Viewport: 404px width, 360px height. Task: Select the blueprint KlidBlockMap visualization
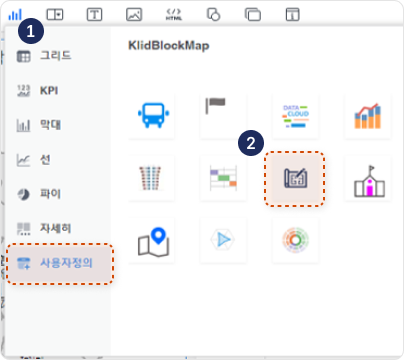pyautogui.click(x=295, y=179)
